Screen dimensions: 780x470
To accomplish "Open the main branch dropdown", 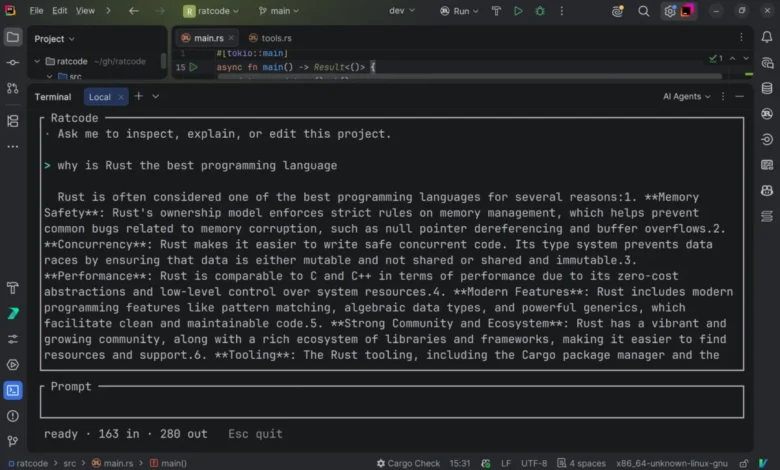I will 279,11.
